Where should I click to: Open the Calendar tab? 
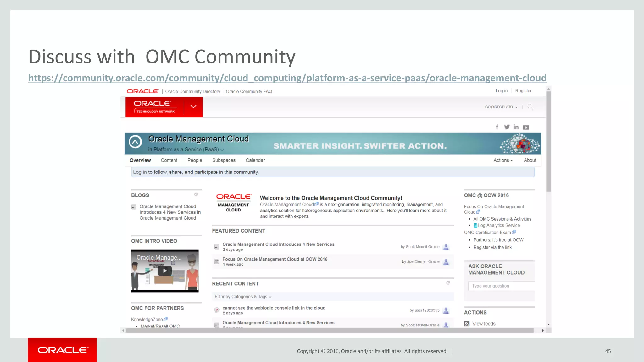[x=255, y=160]
